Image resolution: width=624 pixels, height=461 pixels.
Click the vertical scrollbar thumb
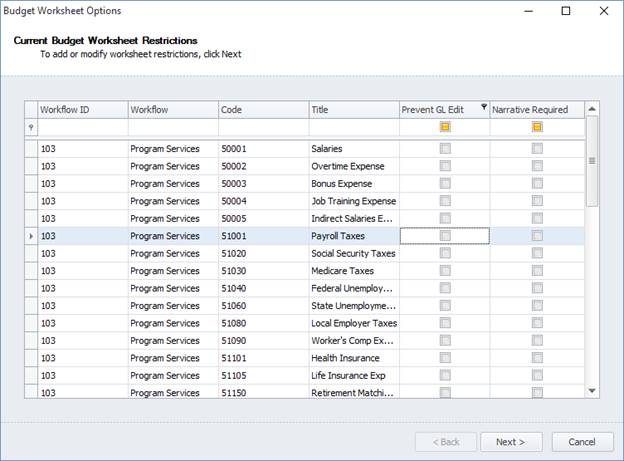click(592, 160)
